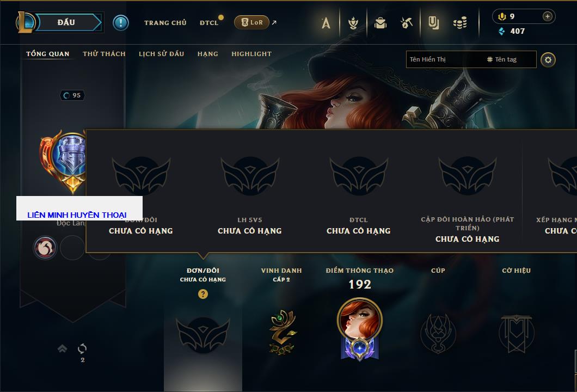The image size is (577, 392).
Task: Switch to the LỊCH SỬ ĐẤU tab
Action: click(161, 54)
